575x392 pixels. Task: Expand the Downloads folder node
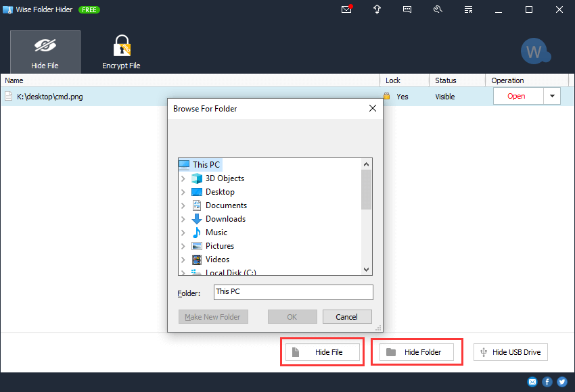[183, 220]
